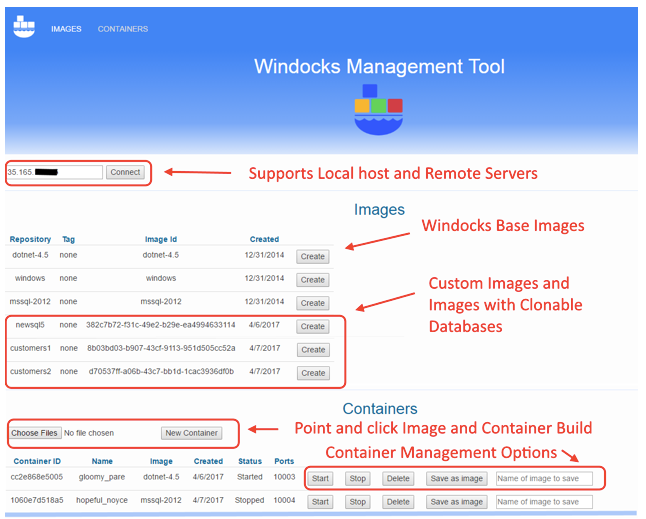
Task: Open the CONTAINERS navigation tab
Action: point(123,29)
